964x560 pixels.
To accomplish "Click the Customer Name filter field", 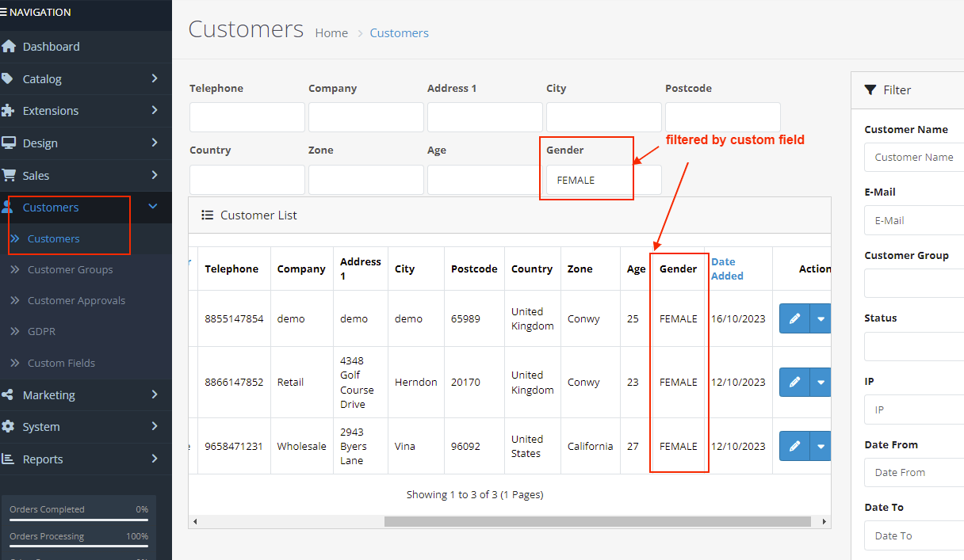I will coord(914,158).
